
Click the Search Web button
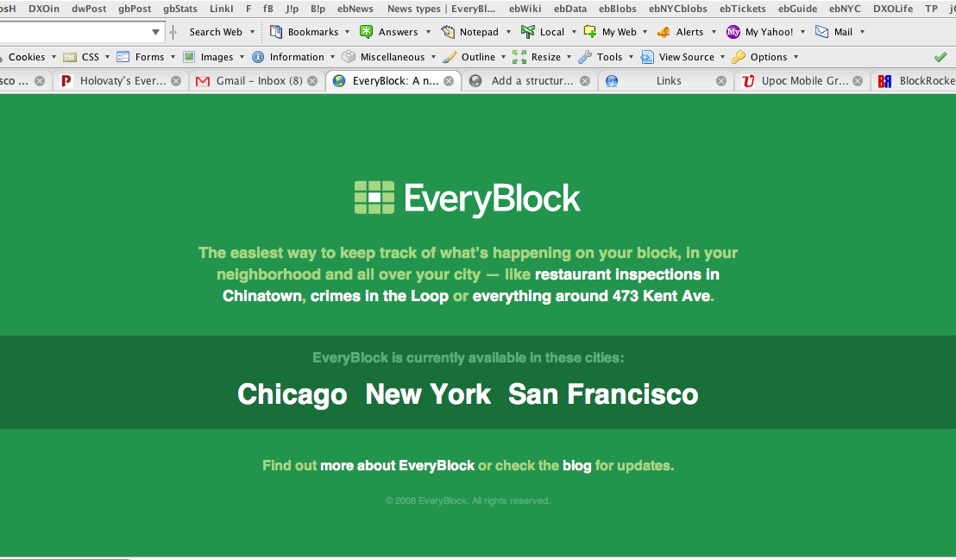coord(216,32)
